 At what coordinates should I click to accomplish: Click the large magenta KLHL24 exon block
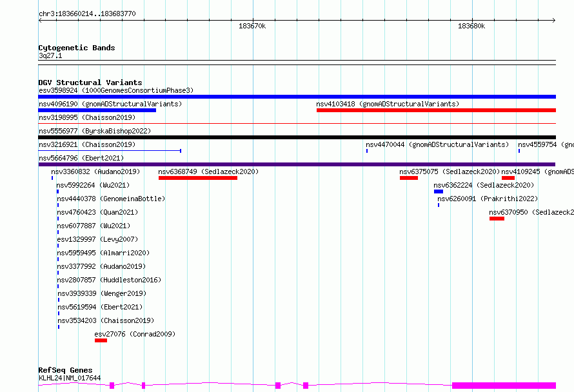click(x=504, y=386)
